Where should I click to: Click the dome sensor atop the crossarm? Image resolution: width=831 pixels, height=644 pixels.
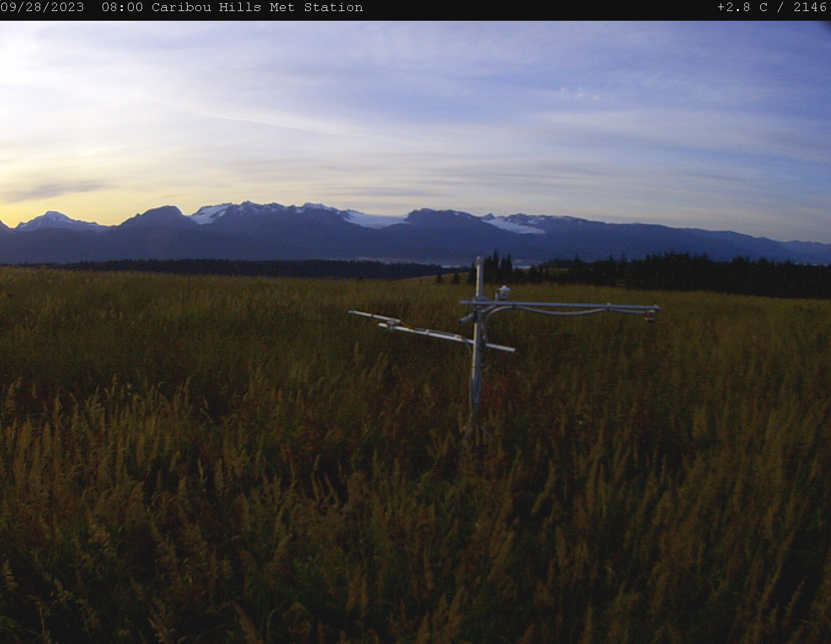(x=502, y=292)
